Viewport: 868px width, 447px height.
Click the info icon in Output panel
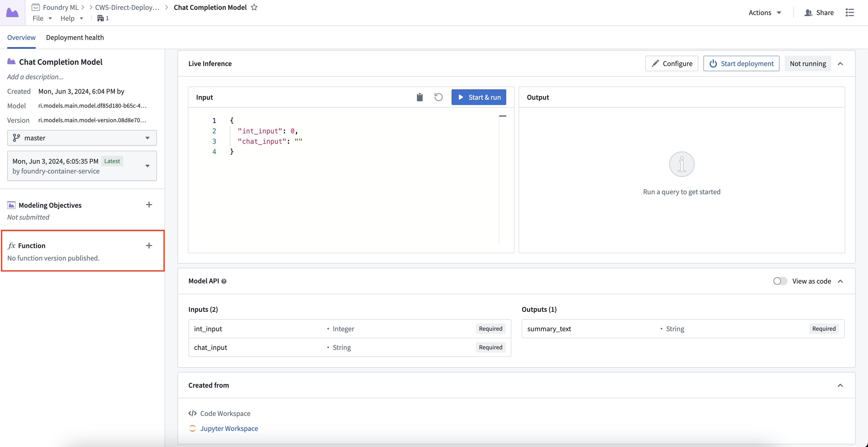tap(681, 164)
